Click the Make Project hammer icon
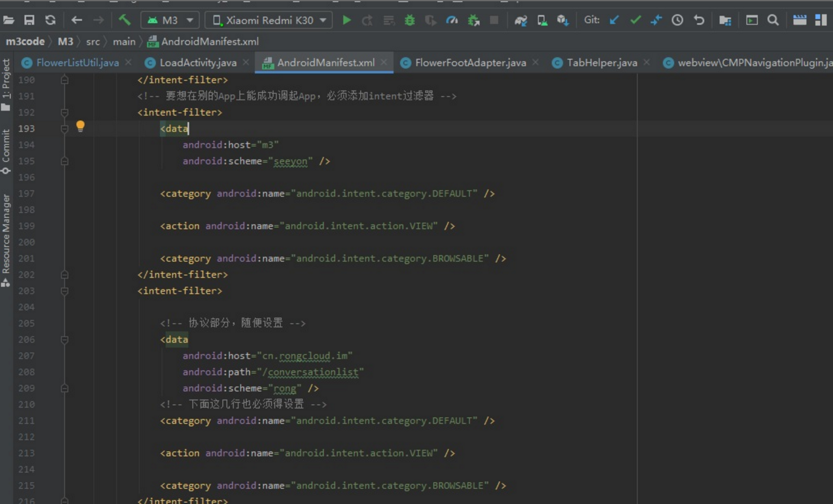The height and width of the screenshot is (504, 833). coord(124,20)
